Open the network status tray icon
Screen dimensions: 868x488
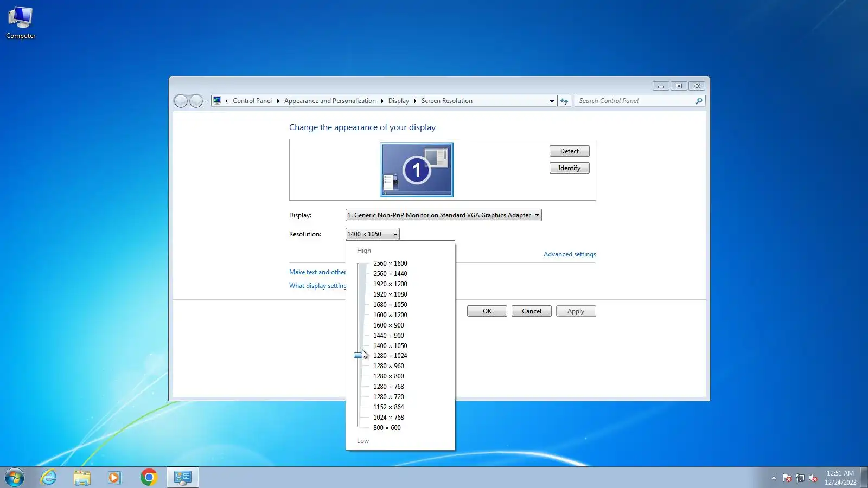click(800, 478)
